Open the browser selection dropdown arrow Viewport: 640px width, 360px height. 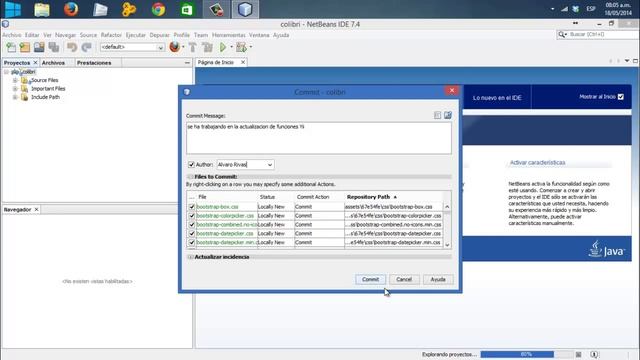(183, 47)
